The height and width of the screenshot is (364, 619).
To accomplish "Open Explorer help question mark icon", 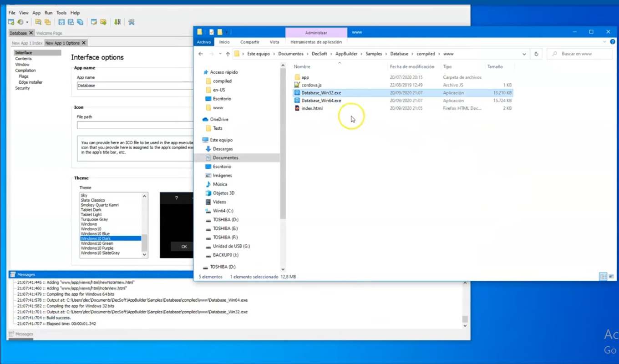I will pyautogui.click(x=612, y=42).
